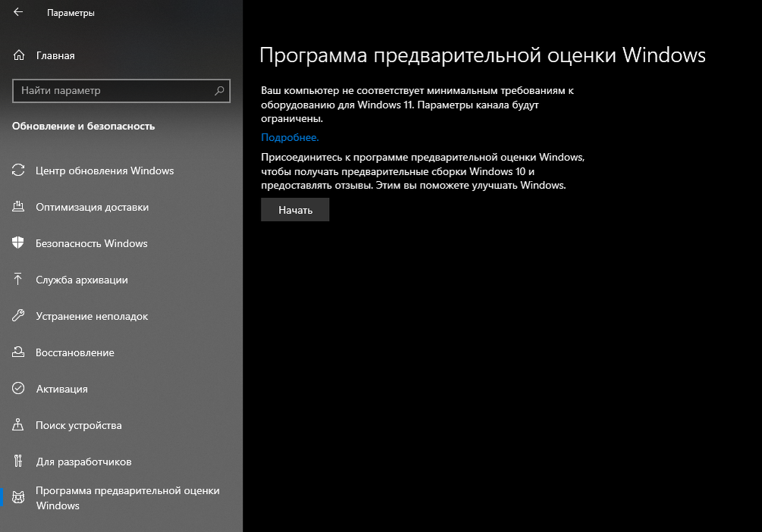The height and width of the screenshot is (532, 762).
Task: Go to Поиск устройства
Action: click(121, 425)
